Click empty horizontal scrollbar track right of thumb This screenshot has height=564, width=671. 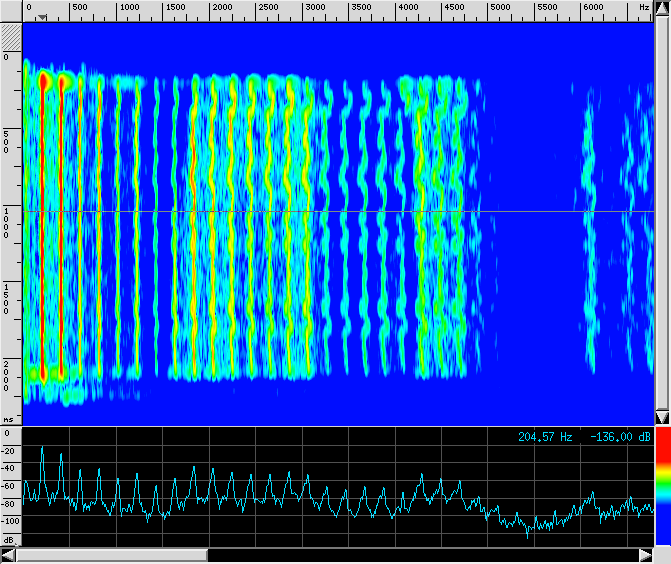pos(420,555)
